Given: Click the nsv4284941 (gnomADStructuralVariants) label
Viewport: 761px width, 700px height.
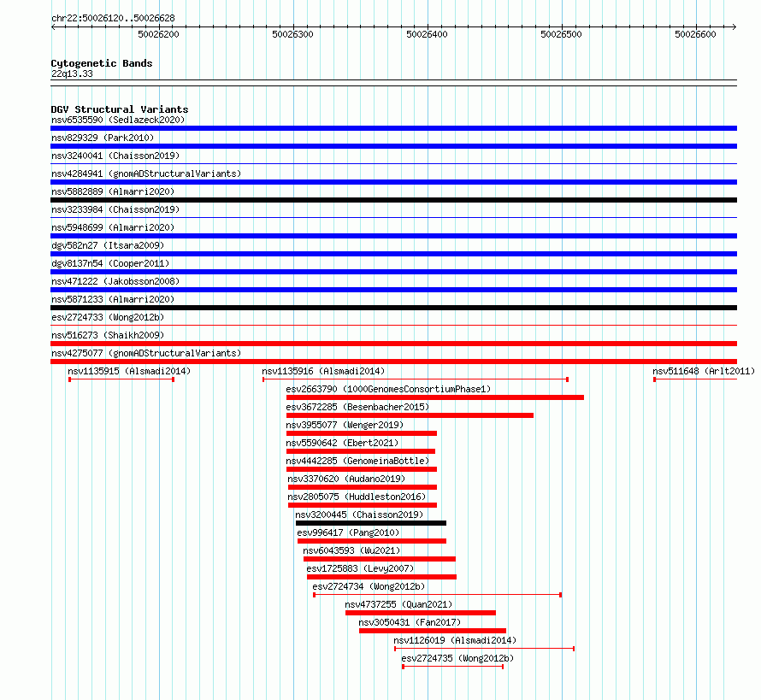Looking at the screenshot, I should 146,174.
